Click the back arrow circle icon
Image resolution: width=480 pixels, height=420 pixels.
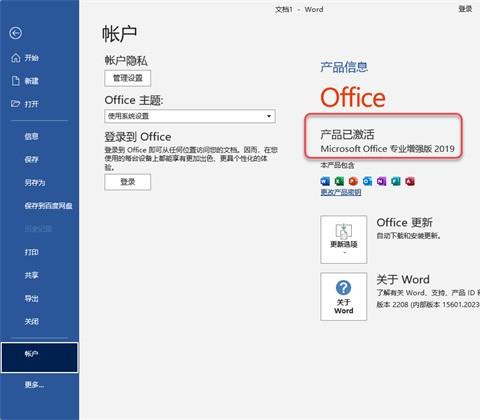click(16, 33)
